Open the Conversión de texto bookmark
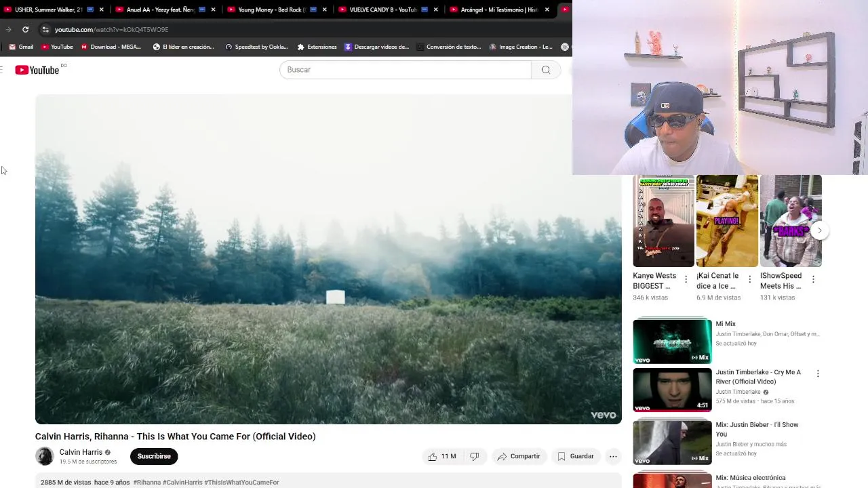This screenshot has height=488, width=868. (x=448, y=47)
